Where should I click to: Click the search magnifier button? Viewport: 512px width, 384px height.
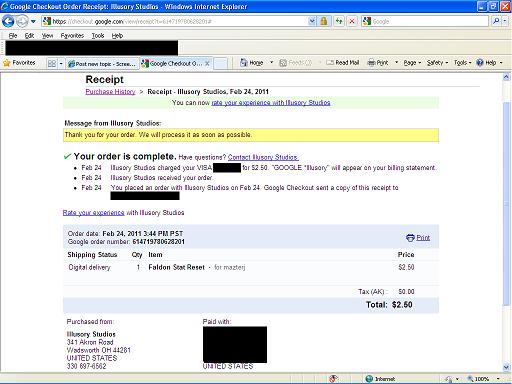pos(496,21)
